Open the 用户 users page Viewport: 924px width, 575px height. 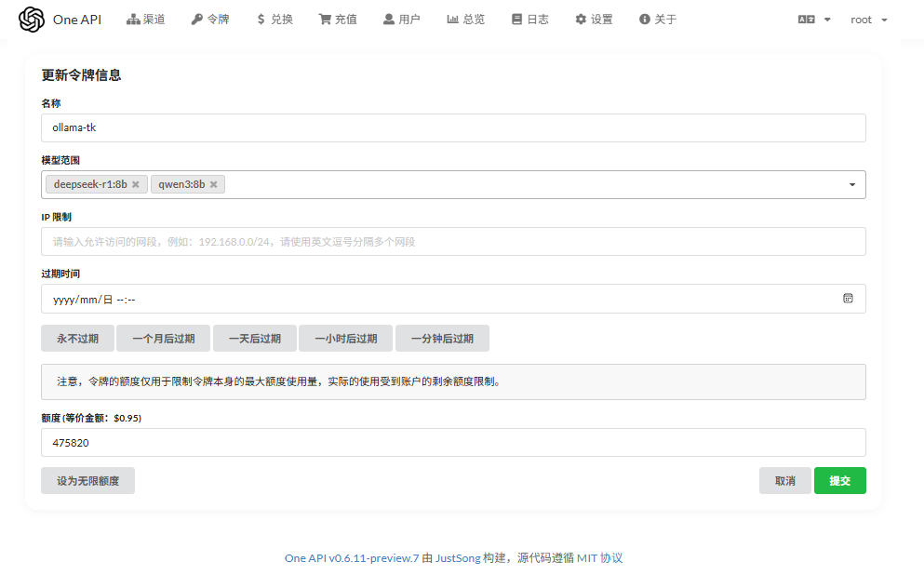pos(401,20)
